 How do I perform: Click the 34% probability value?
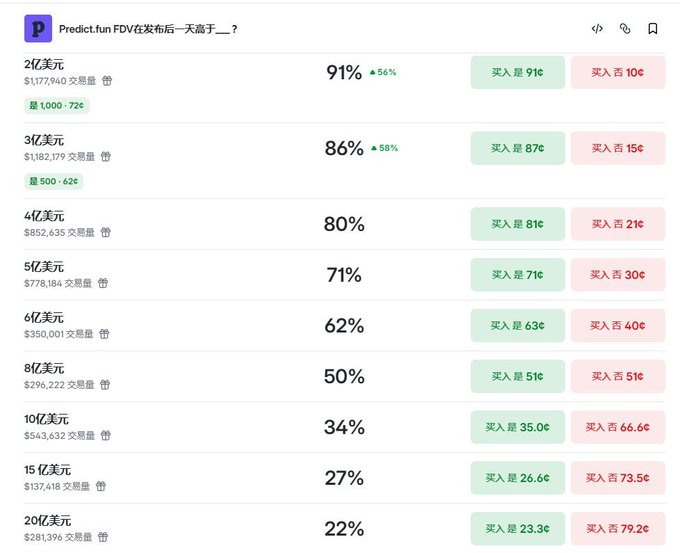click(344, 427)
